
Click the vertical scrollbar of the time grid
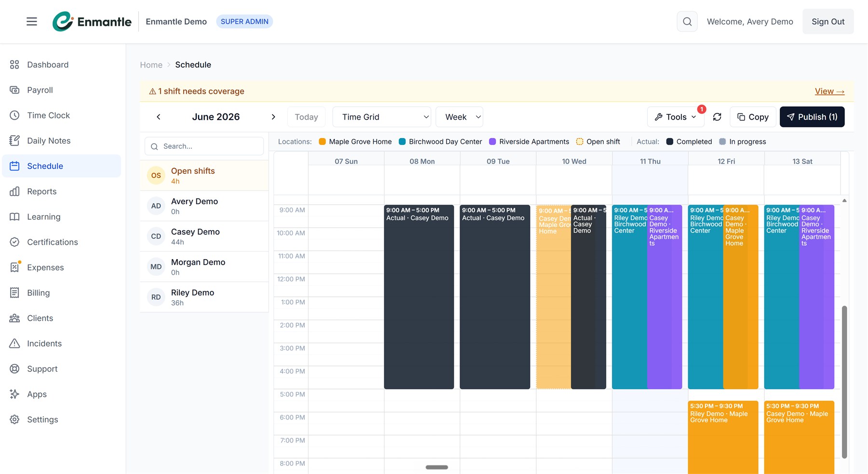tap(844, 381)
